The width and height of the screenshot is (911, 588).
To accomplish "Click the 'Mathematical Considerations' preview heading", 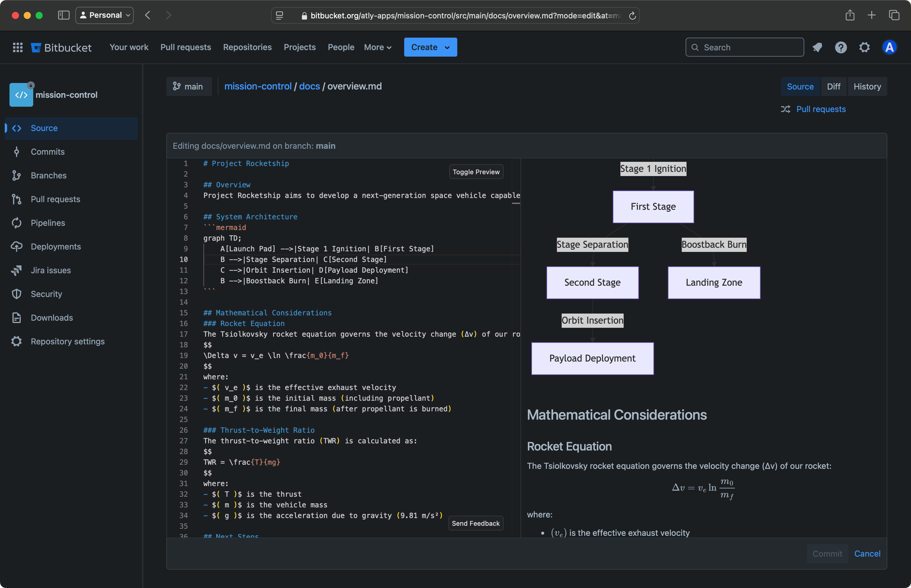I will tap(617, 415).
